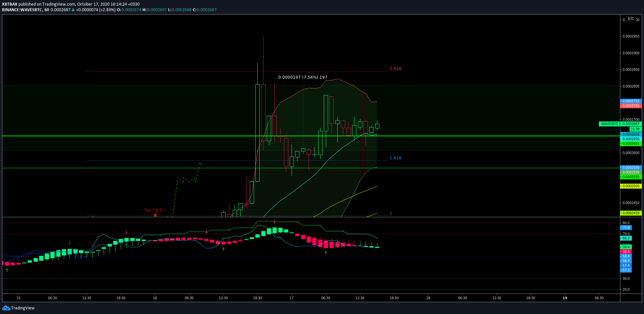Click the 66.2 oscillator value tag
644x314 pixels.
point(626,238)
